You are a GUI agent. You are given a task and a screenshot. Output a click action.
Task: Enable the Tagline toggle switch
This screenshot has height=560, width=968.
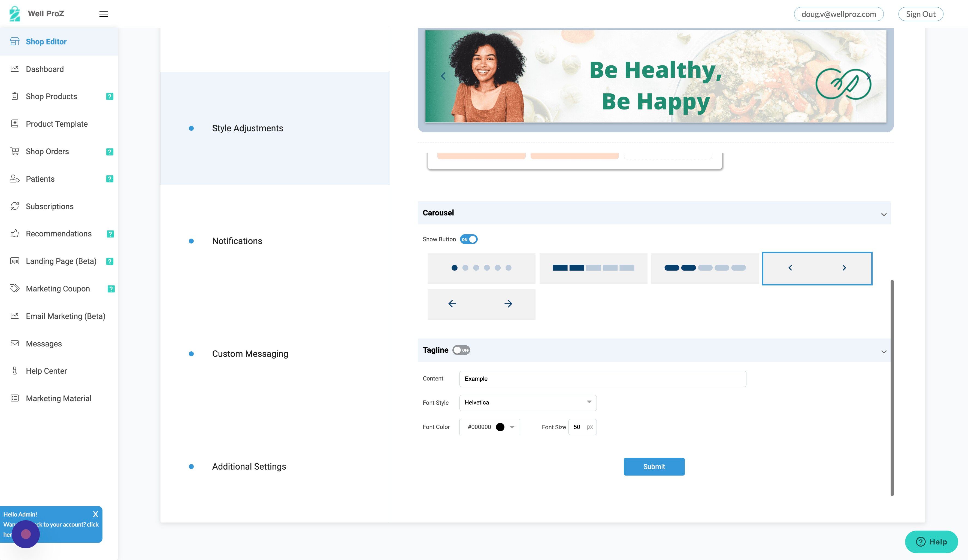point(461,350)
